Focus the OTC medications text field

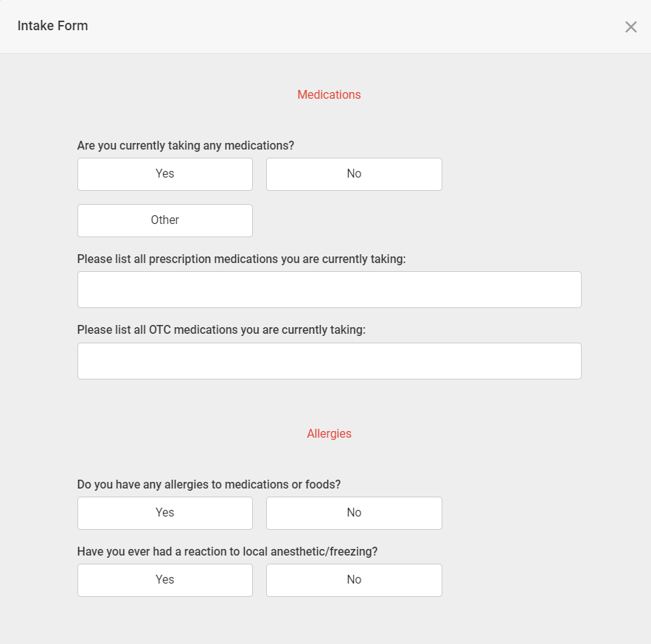(330, 361)
